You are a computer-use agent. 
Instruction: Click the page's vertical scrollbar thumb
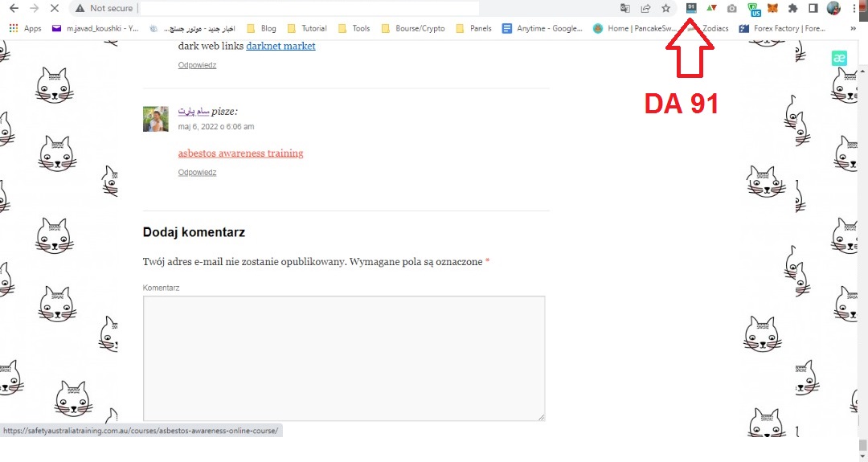[862, 444]
